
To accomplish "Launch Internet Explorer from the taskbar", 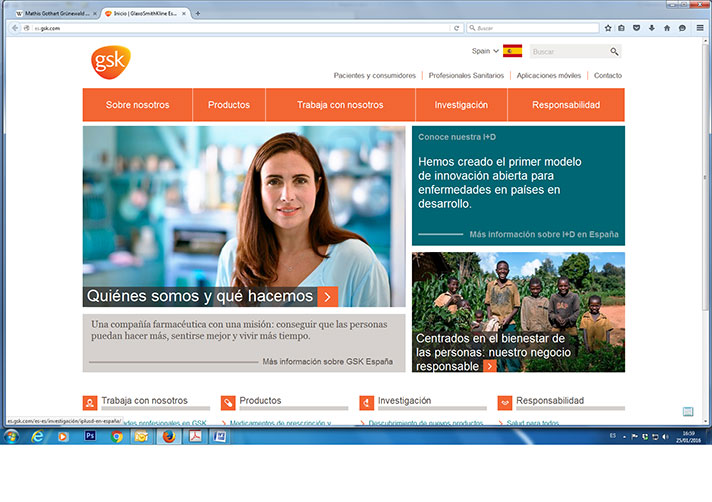I will pos(37,437).
